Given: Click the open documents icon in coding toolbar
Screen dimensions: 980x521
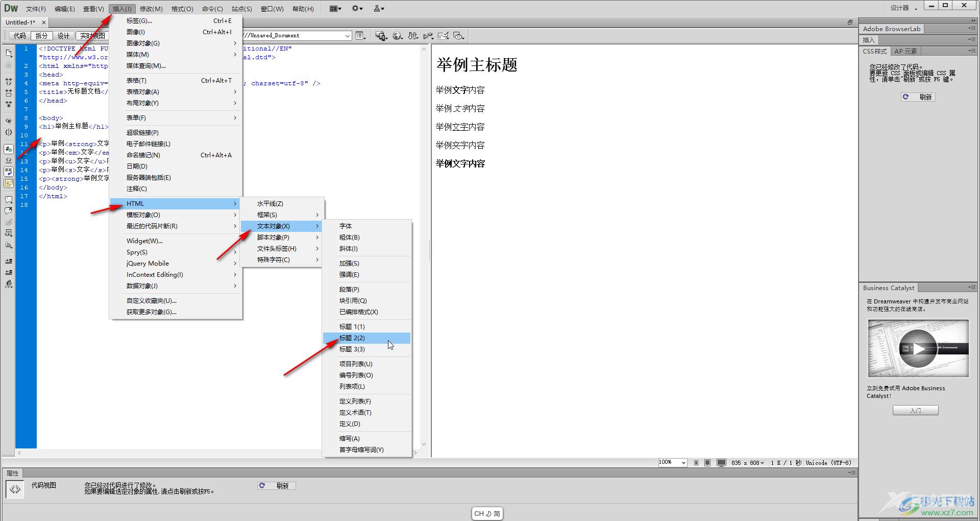Looking at the screenshot, I should [x=9, y=53].
